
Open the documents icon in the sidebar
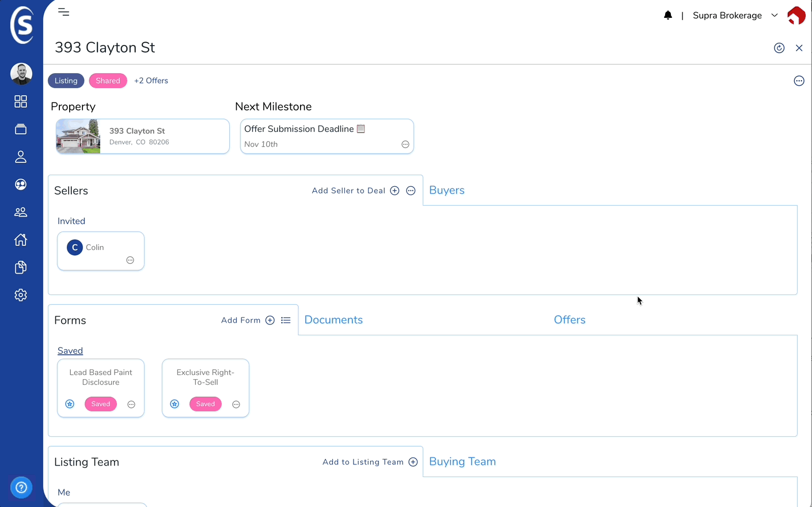(21, 267)
